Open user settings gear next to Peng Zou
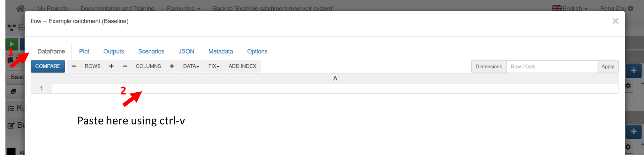 pos(631,9)
